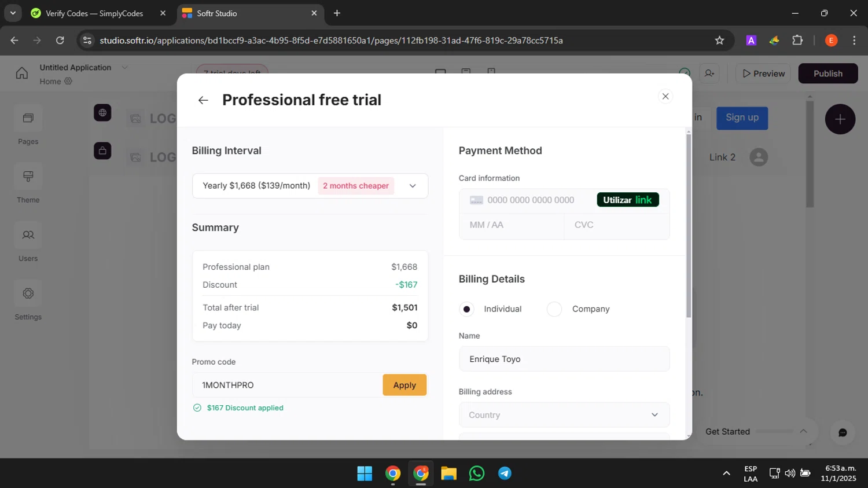This screenshot has height=488, width=868.
Task: Open Home page settings gear
Action: tap(68, 82)
